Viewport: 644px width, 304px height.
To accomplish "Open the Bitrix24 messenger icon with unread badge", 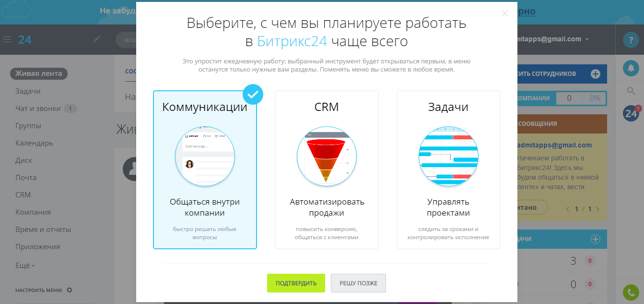I will click(x=630, y=113).
